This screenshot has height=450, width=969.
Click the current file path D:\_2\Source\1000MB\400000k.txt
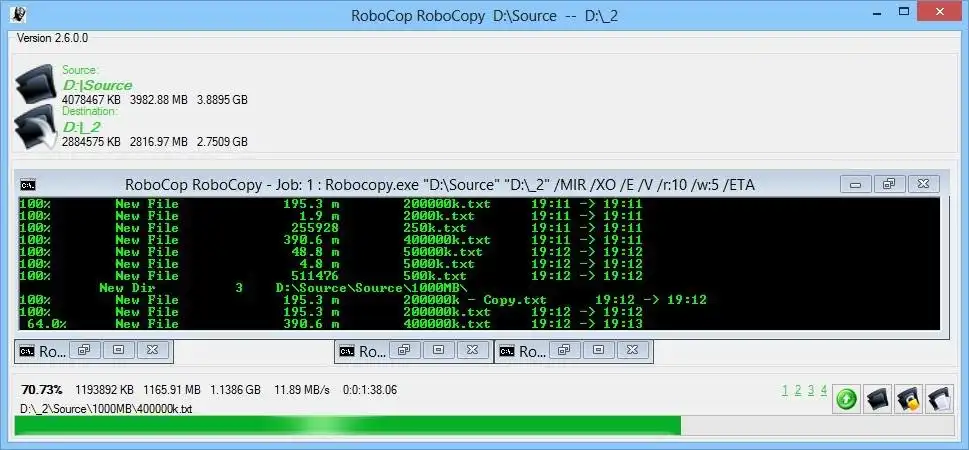pyautogui.click(x=106, y=409)
